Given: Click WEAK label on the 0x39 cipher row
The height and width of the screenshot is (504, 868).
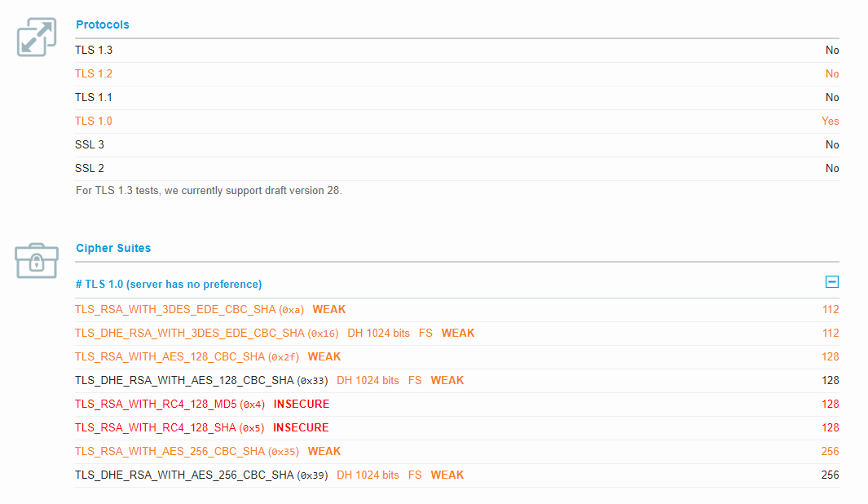Looking at the screenshot, I should click(447, 475).
